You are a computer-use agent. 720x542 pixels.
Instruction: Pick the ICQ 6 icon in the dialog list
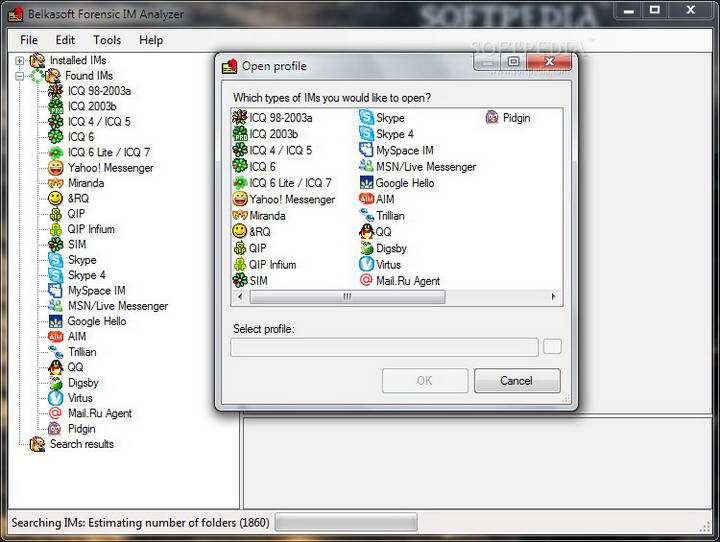click(239, 166)
